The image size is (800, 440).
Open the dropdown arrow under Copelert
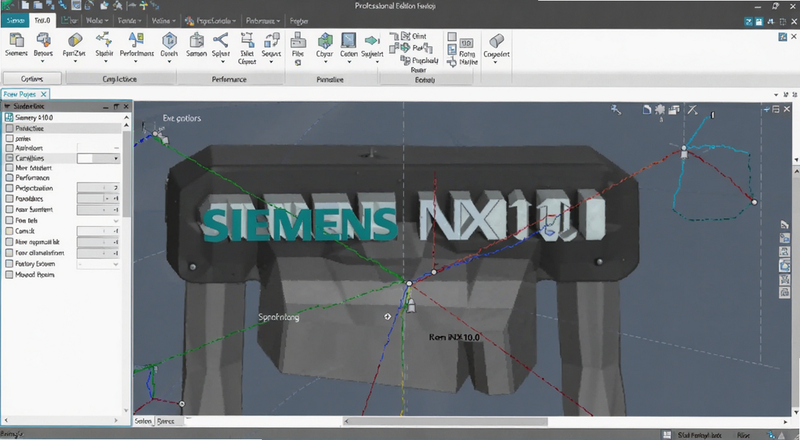click(495, 62)
